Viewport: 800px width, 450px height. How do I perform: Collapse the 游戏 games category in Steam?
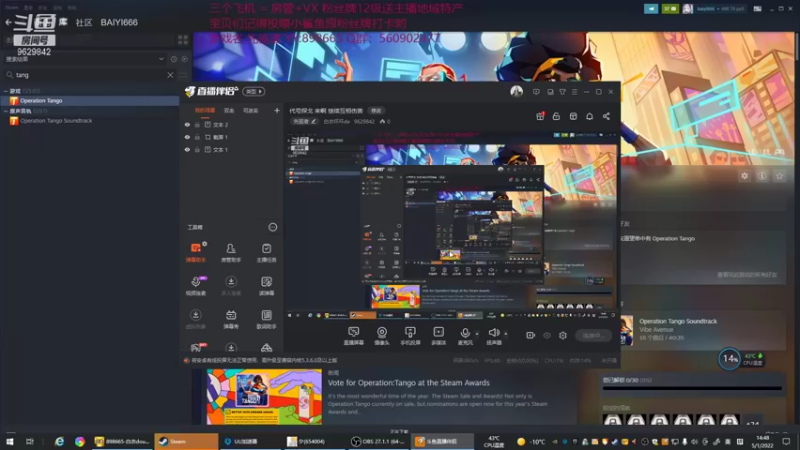(6, 91)
